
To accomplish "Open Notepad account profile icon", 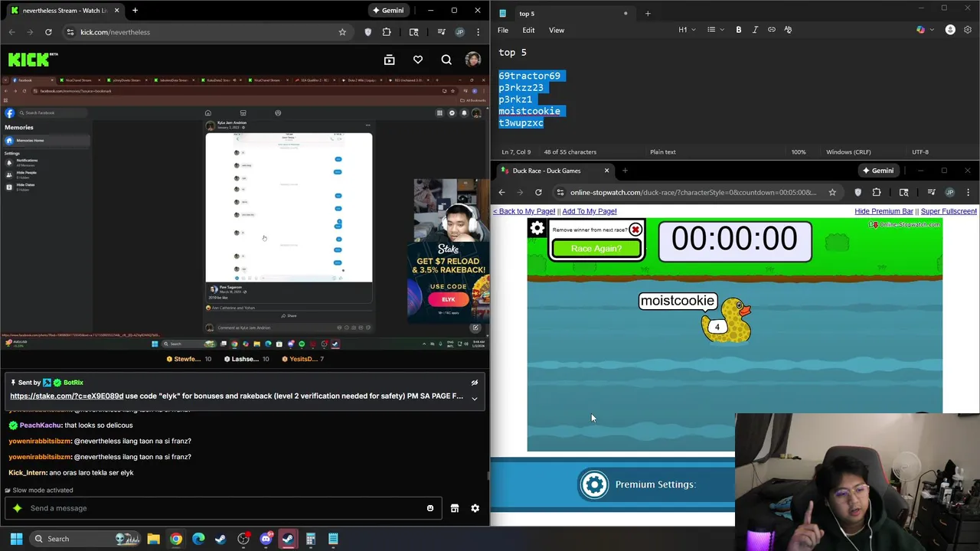I will (950, 30).
